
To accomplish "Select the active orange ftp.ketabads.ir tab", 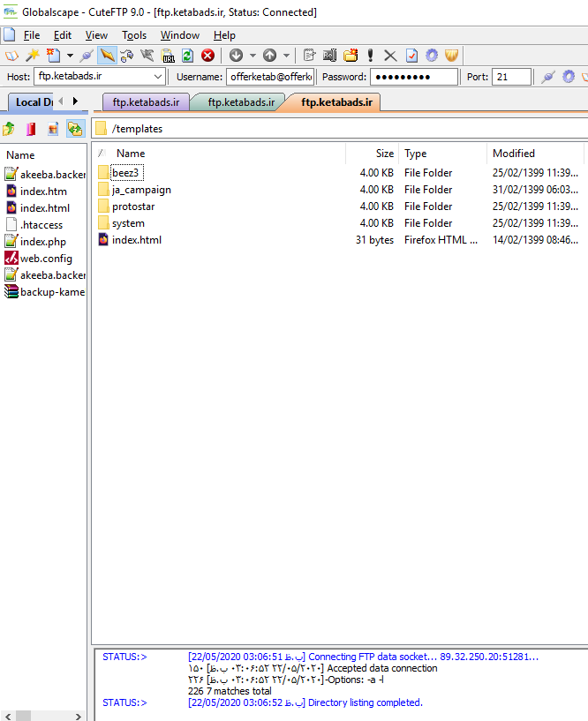I will click(x=336, y=102).
